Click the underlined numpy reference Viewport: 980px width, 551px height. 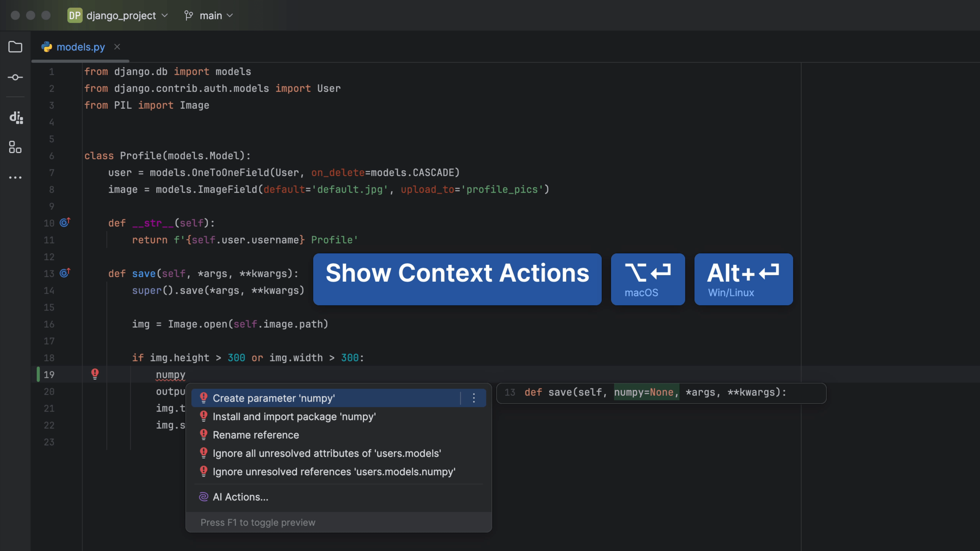pyautogui.click(x=170, y=375)
